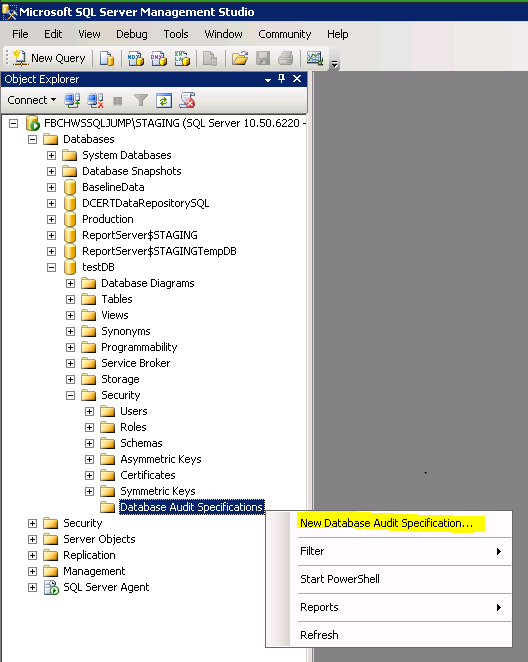Expand the Production database
528x662 pixels.
(x=51, y=220)
